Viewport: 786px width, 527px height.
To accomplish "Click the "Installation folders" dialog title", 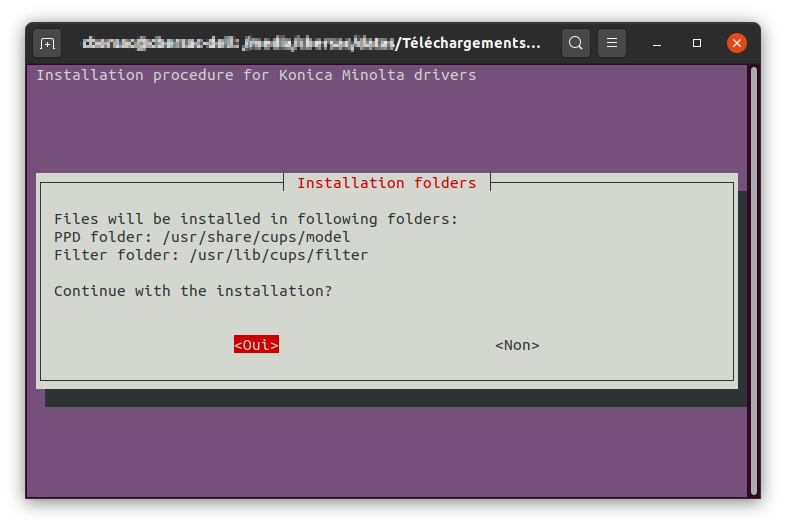I will [x=386, y=183].
